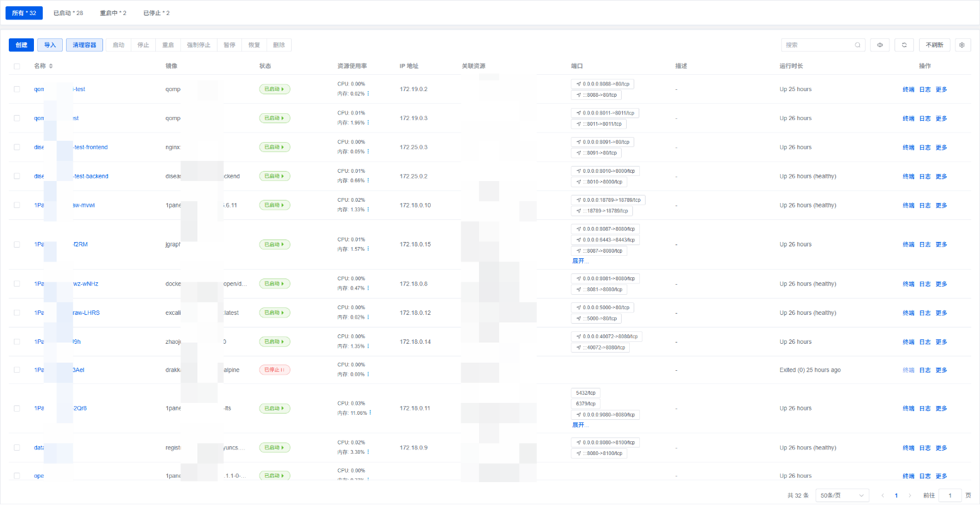Viewport: 980px width, 511px height.
Task: Click the 创建 create container button
Action: click(x=21, y=45)
